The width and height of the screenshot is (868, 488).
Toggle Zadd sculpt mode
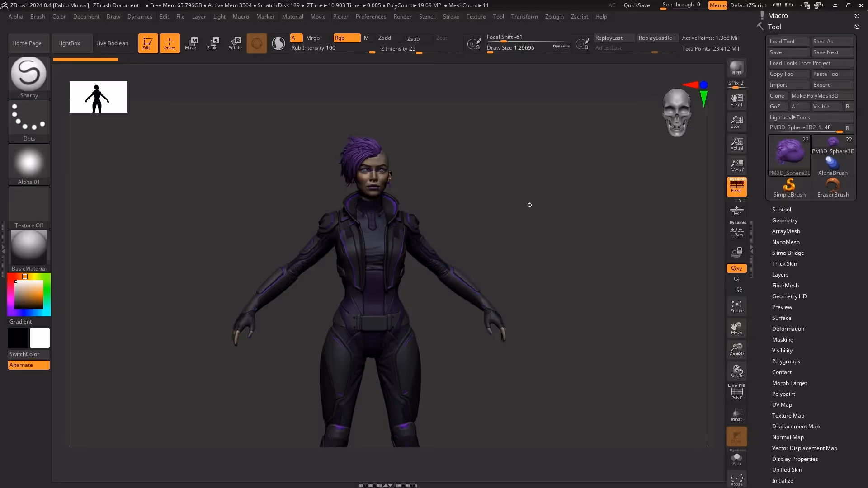pos(385,38)
